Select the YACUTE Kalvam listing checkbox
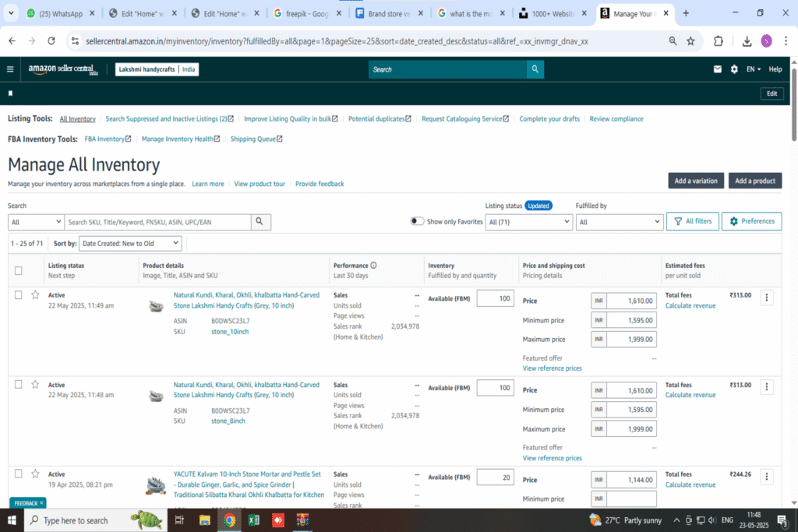This screenshot has height=532, width=798. [19, 474]
